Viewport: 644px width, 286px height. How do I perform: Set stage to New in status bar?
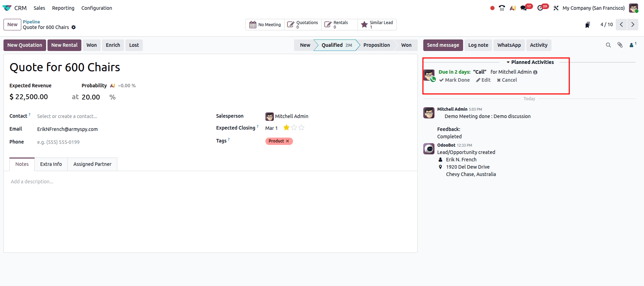pos(305,45)
